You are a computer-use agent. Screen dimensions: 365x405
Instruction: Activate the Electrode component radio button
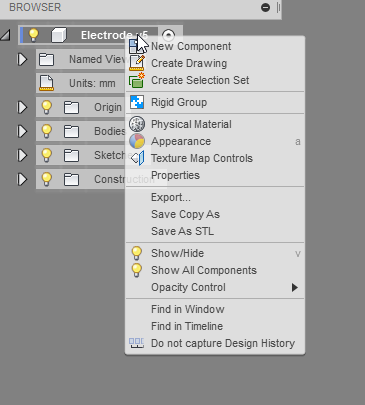(168, 35)
